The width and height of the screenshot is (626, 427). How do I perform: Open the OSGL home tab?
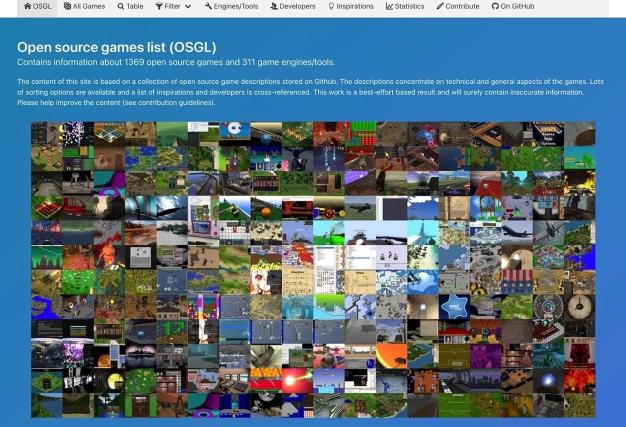click(x=37, y=6)
